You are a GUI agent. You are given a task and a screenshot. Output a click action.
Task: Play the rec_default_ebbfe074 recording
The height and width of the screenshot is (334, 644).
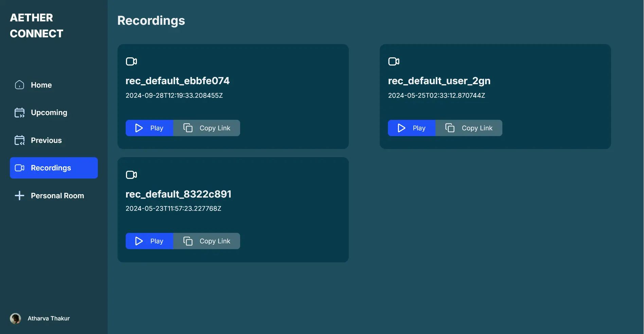click(149, 128)
